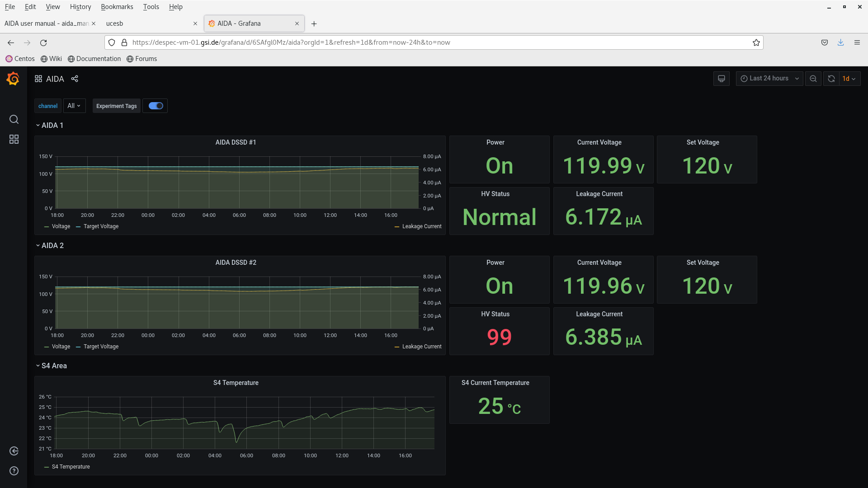Image resolution: width=868 pixels, height=488 pixels.
Task: Zoom out the time range
Action: (x=813, y=79)
